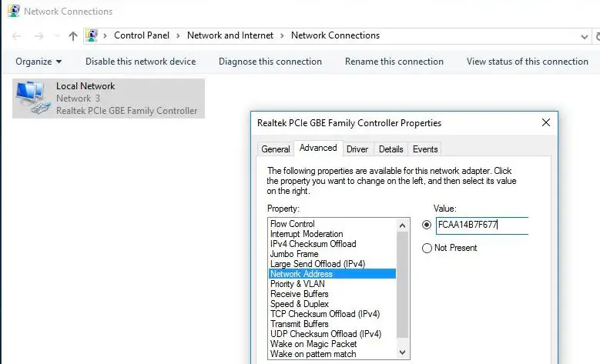The height and width of the screenshot is (364, 600).
Task: Click the property list scrollbar down arrow
Action: pos(402,352)
